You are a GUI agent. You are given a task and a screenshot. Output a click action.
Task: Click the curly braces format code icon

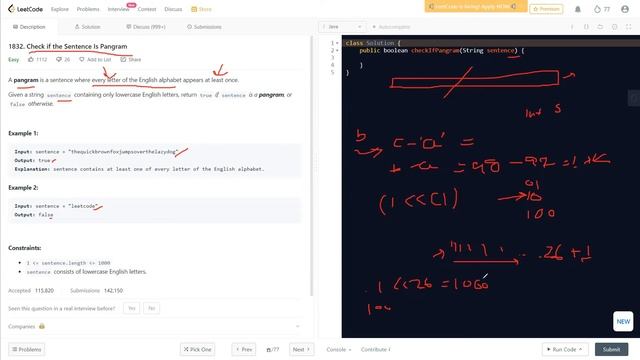(x=586, y=27)
